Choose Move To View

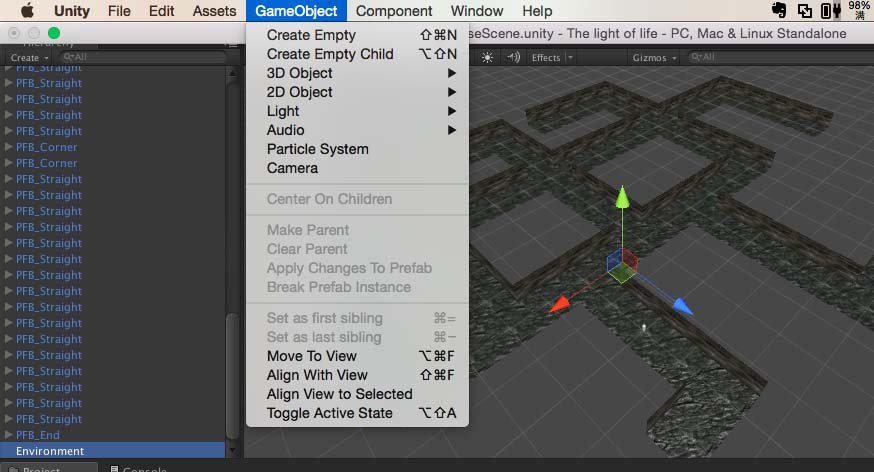point(357,356)
